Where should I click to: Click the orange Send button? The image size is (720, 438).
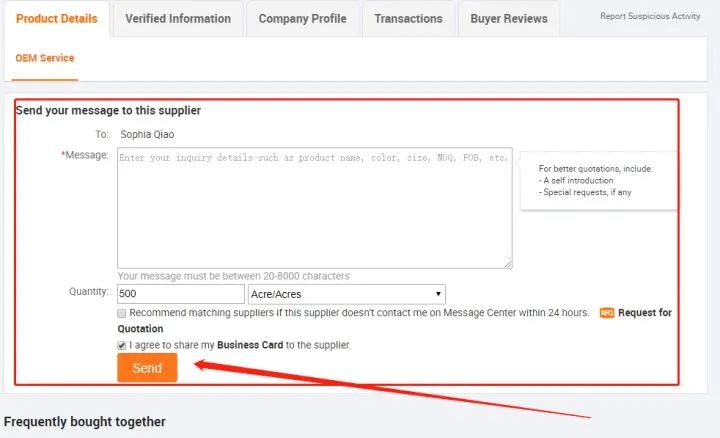coord(147,368)
